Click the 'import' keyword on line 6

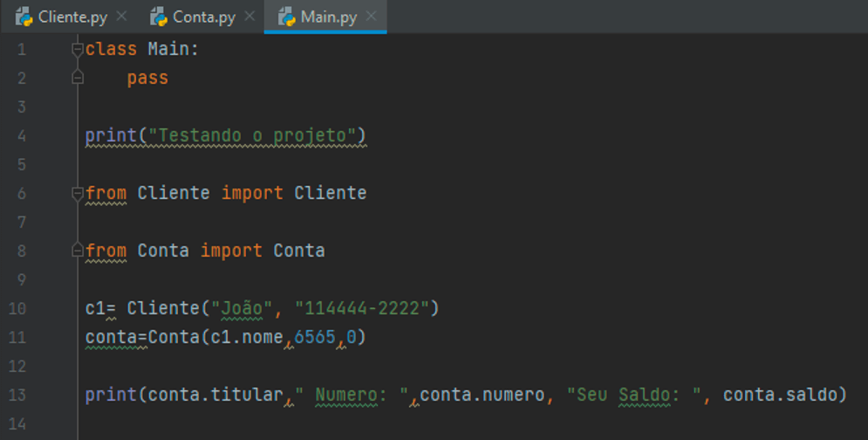pos(252,193)
